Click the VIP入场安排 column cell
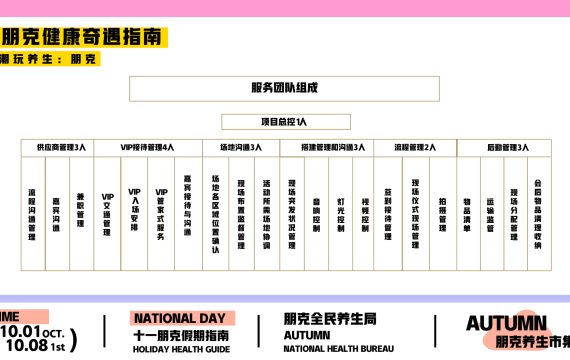570x360 pixels. coord(134,214)
